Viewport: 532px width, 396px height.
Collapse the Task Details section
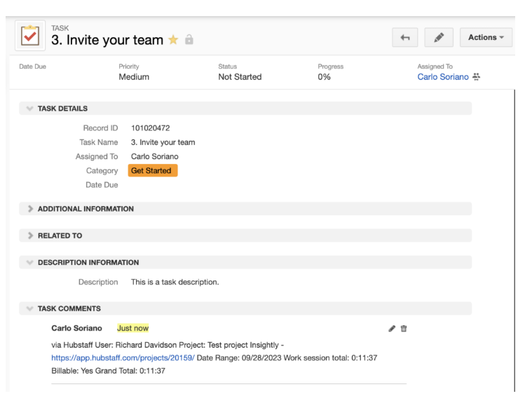(29, 109)
